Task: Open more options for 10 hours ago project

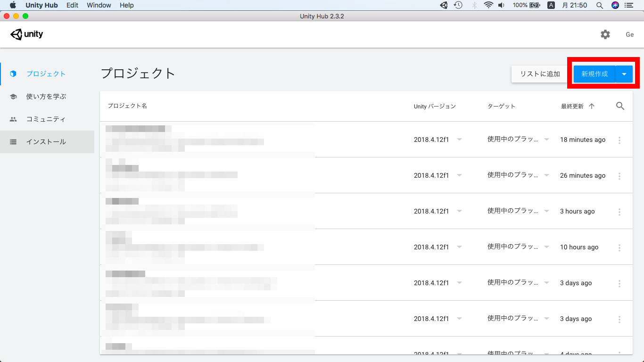Action: [619, 247]
